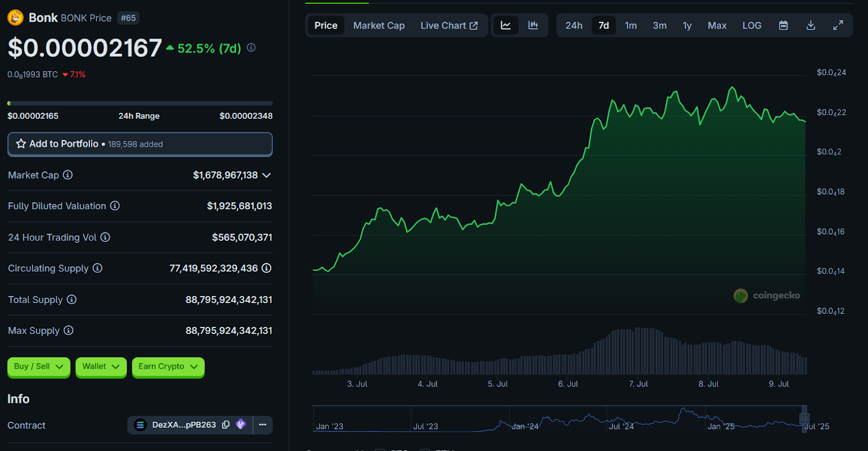Screen dimensions: 868x451
Task: Show Max Supply info icon
Action: (68, 330)
